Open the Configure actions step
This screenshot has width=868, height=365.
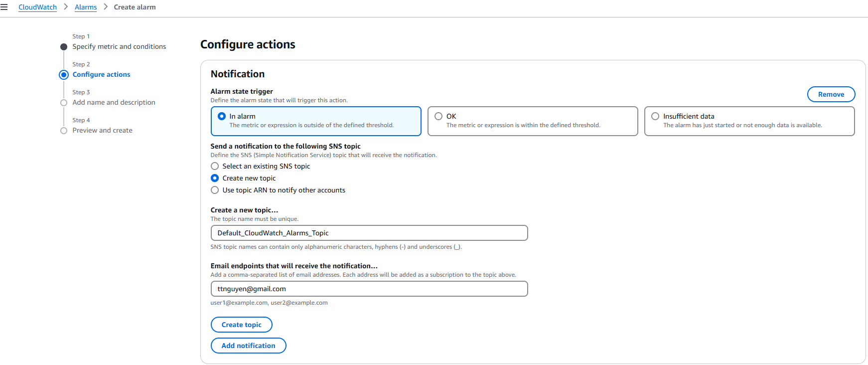tap(101, 74)
